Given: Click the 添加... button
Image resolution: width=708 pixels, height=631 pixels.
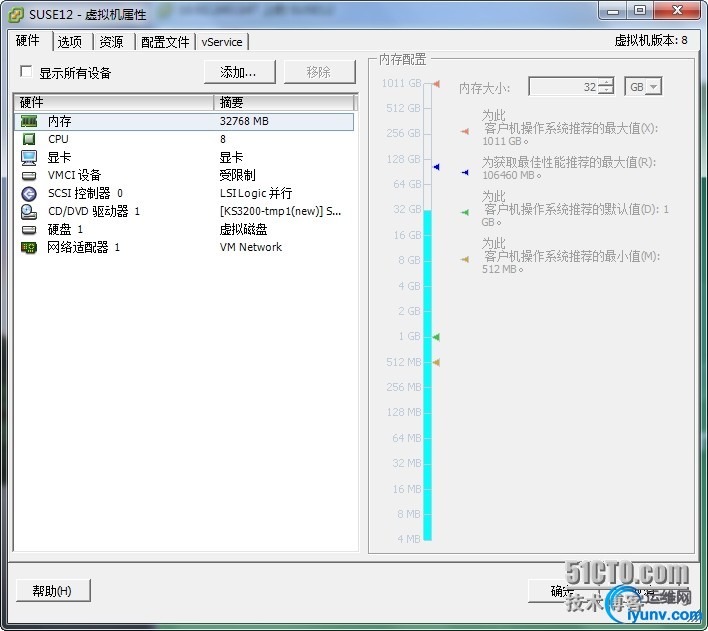Looking at the screenshot, I should pyautogui.click(x=239, y=72).
